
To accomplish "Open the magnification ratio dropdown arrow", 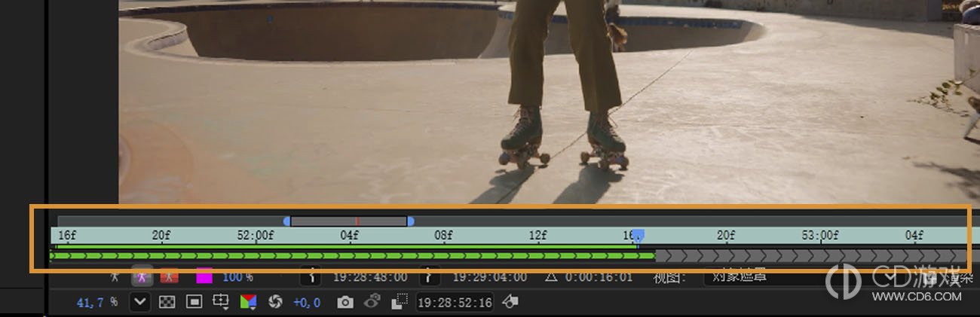I will (x=140, y=302).
